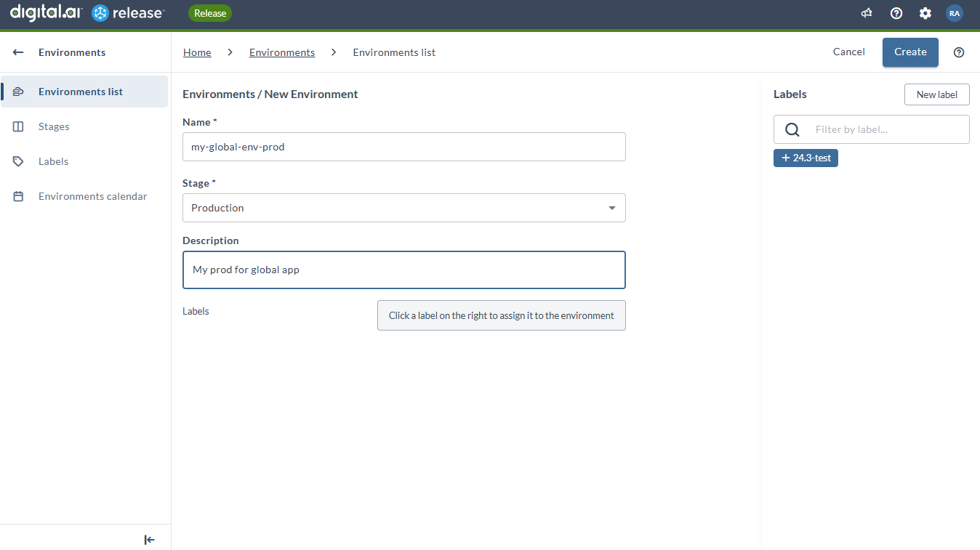Click the Labels tag sidebar icon
The width and height of the screenshot is (980, 550).
tap(18, 161)
